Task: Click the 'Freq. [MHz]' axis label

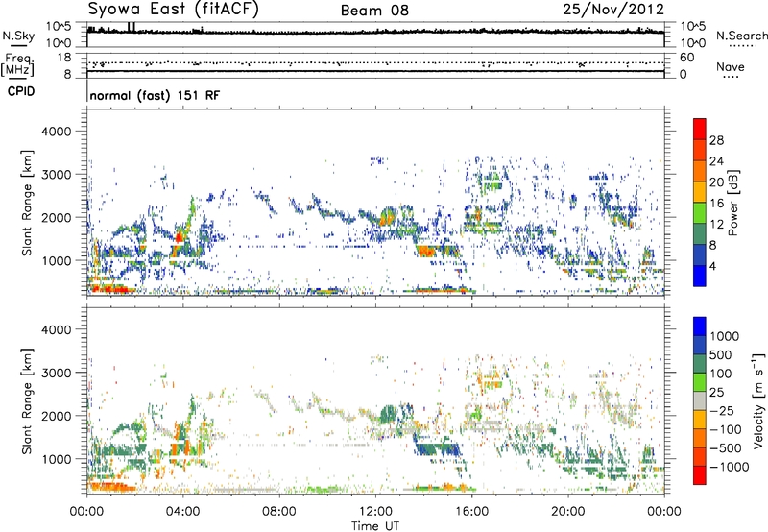Action: click(17, 64)
